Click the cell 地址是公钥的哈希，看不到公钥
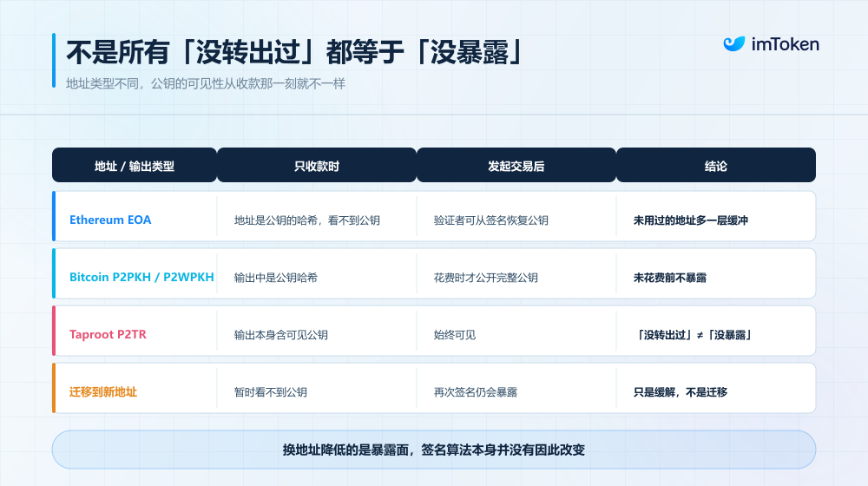 coord(306,220)
